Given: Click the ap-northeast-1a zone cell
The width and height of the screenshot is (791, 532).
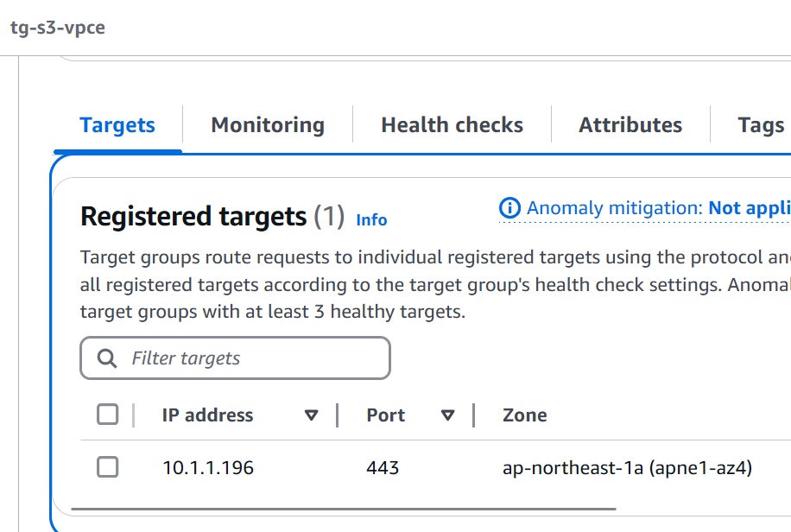Looking at the screenshot, I should 627,468.
